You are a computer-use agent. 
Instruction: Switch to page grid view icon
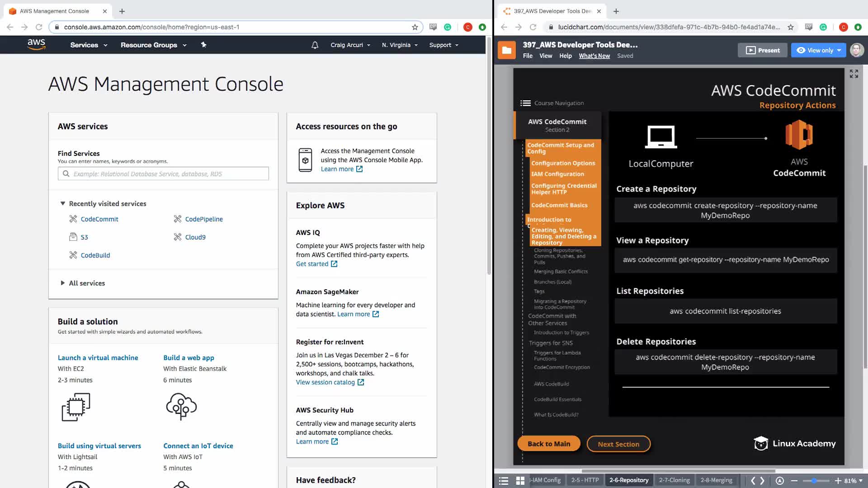point(520,480)
